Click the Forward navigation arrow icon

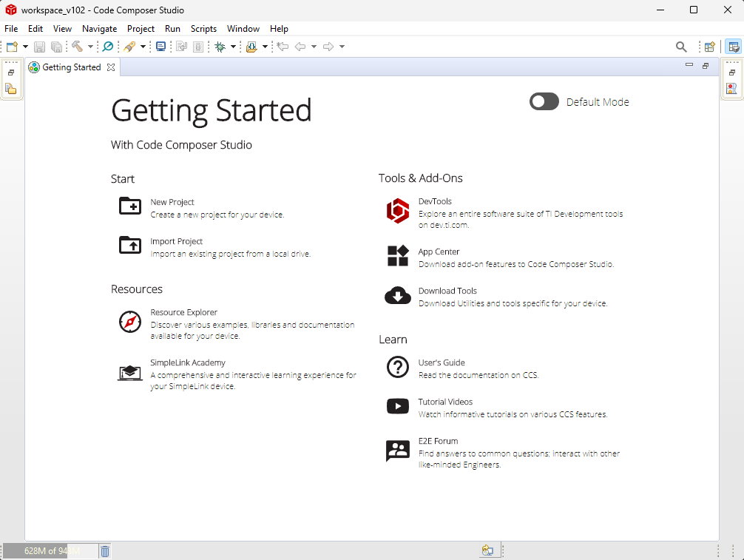[328, 47]
